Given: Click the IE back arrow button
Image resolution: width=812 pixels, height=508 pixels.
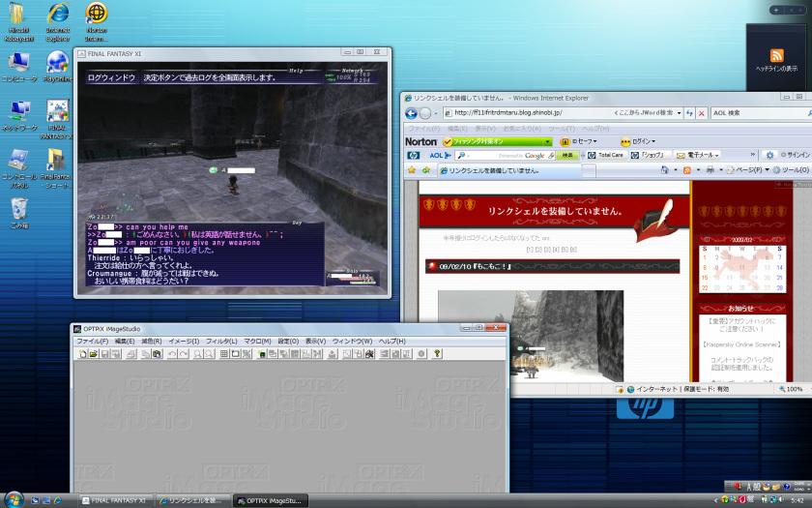Looking at the screenshot, I should tap(411, 113).
